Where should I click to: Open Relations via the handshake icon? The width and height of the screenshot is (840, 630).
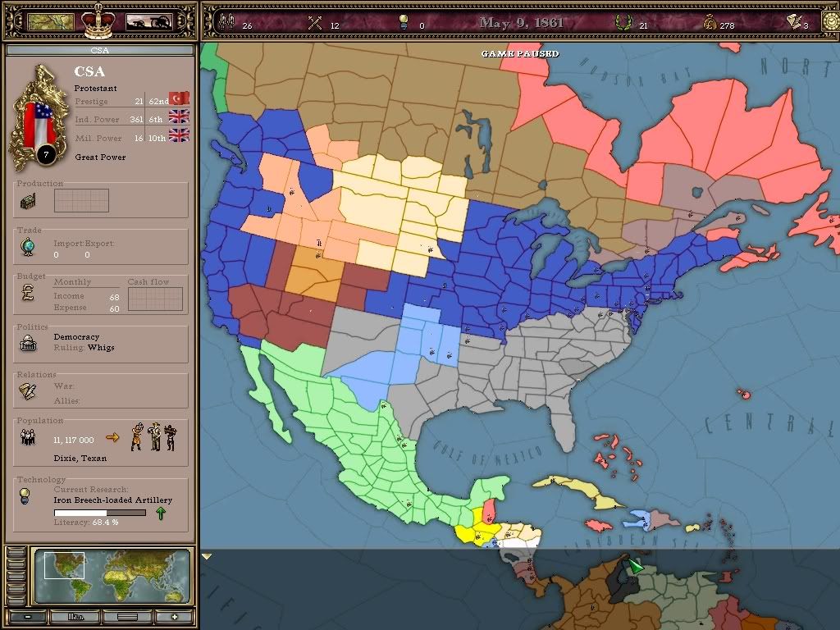(x=29, y=390)
